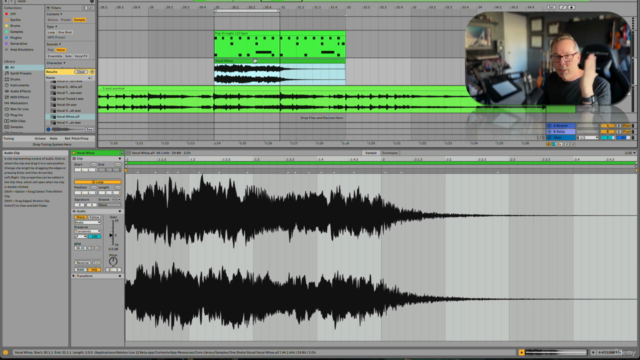Open the Instruments library category
The height and width of the screenshot is (360, 640).
click(x=20, y=85)
